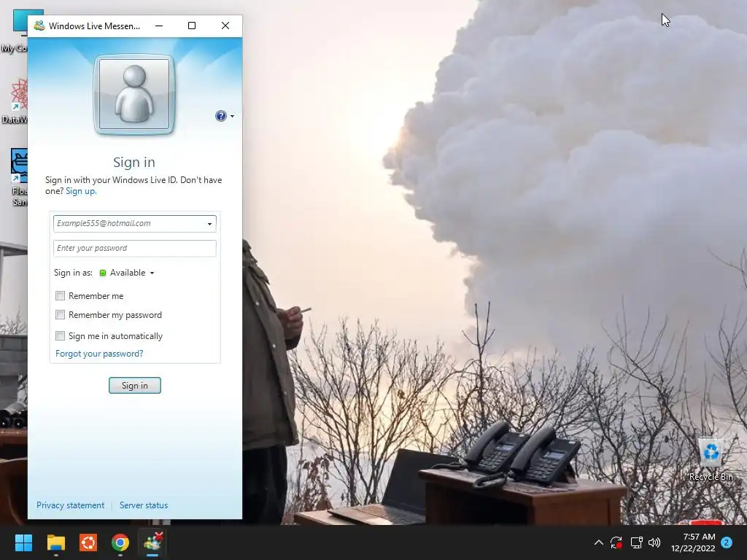Focus the Enter your password field
Viewport: 747px width, 560px height.
(x=135, y=248)
